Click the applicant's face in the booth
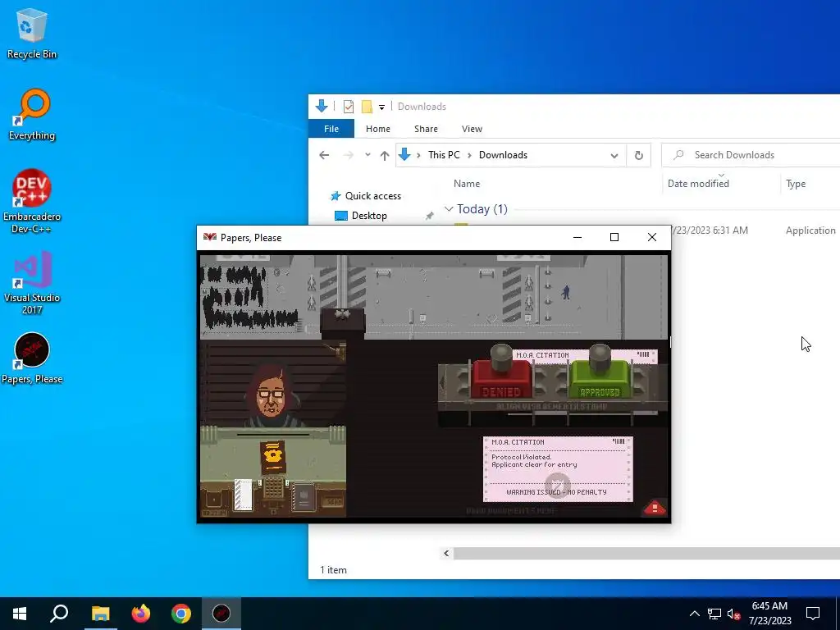 tap(271, 398)
